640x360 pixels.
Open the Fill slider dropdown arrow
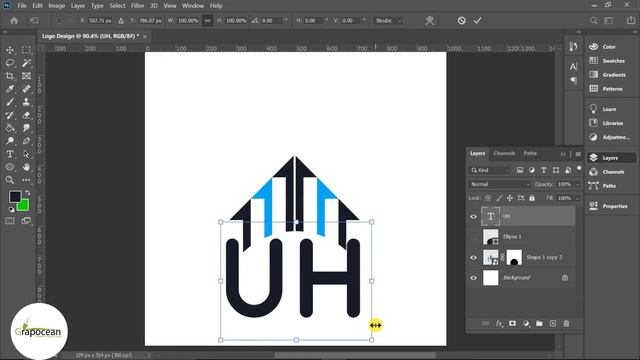[x=577, y=198]
